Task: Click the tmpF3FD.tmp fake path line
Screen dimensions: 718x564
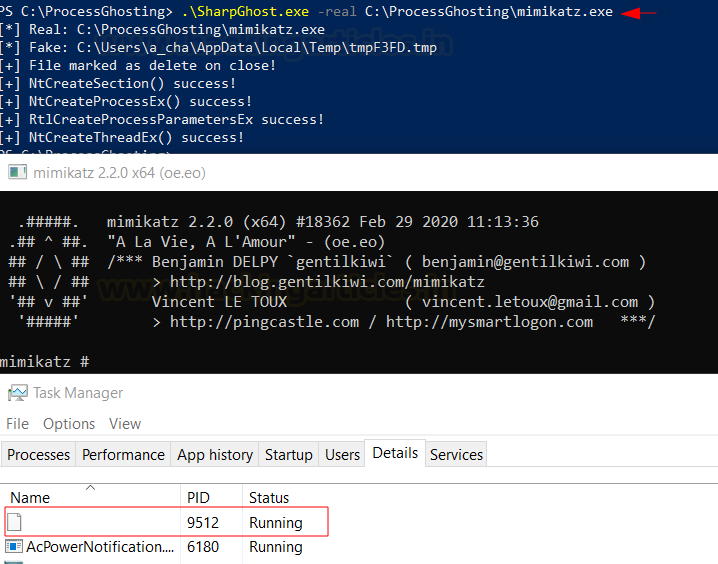Action: [x=218, y=47]
